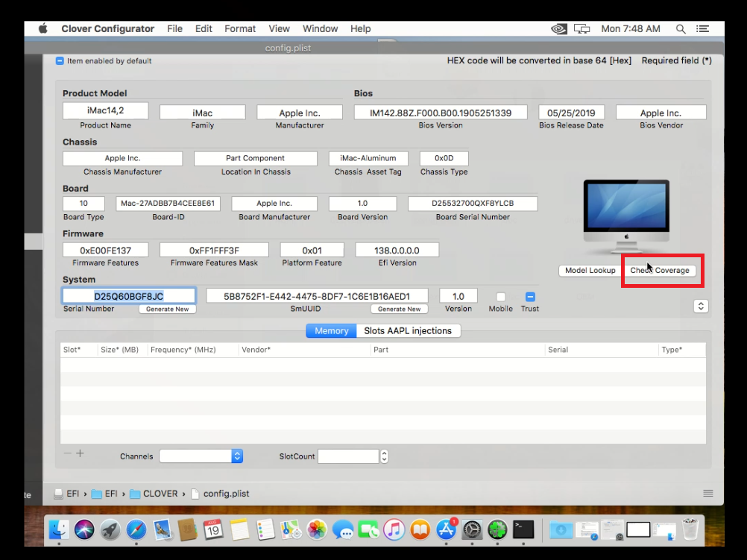Open the Window menu

coord(320,28)
